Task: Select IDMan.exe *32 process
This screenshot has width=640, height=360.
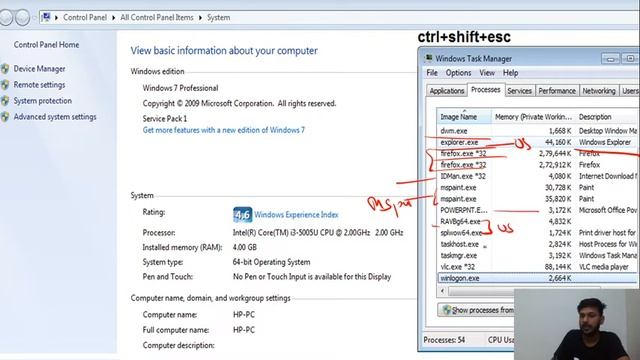Action: click(x=538, y=176)
